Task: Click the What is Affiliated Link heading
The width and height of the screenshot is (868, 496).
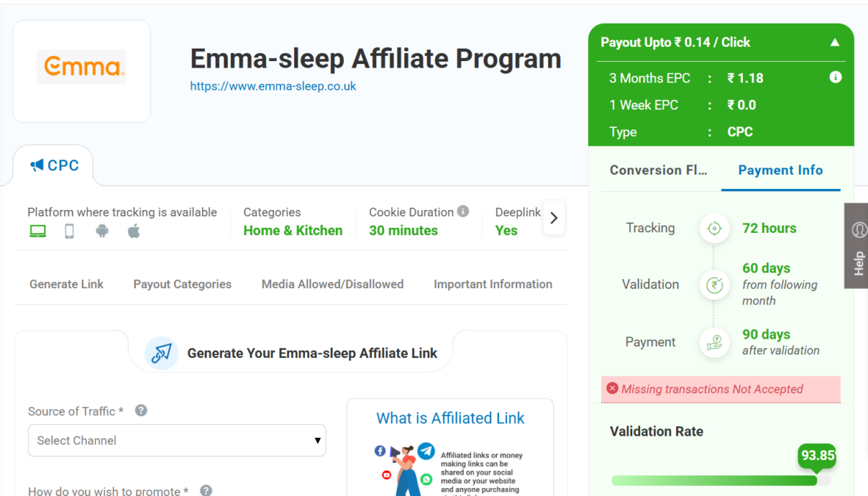Action: [450, 419]
